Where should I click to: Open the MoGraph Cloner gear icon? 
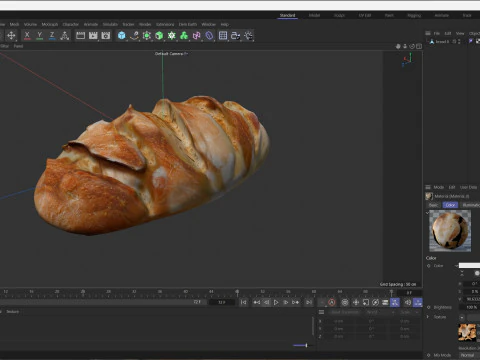(x=172, y=35)
